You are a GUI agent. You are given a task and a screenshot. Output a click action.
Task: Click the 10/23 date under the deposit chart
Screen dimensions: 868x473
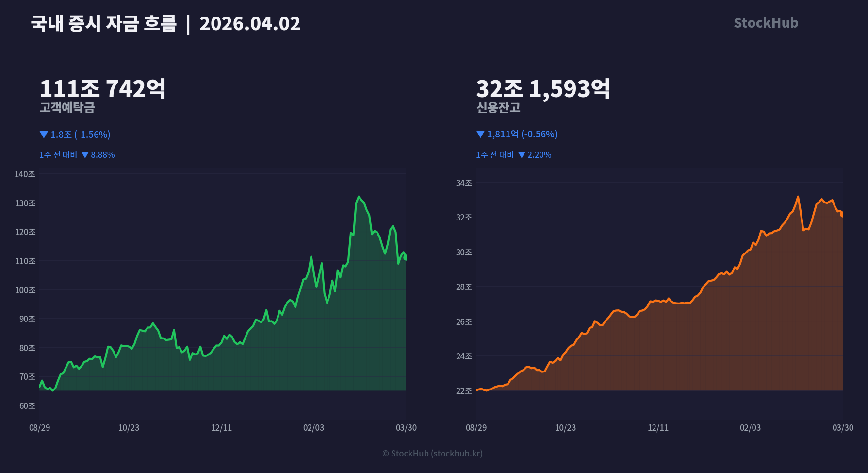point(129,428)
